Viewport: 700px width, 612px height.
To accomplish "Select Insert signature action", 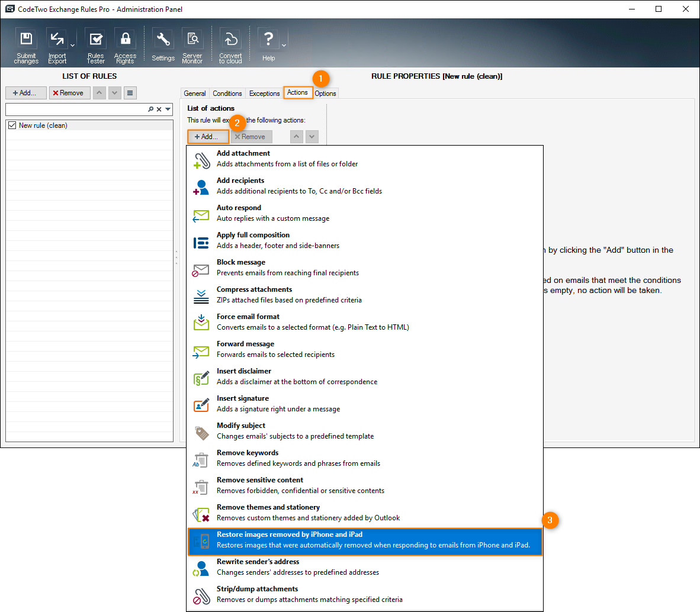I will (x=365, y=404).
